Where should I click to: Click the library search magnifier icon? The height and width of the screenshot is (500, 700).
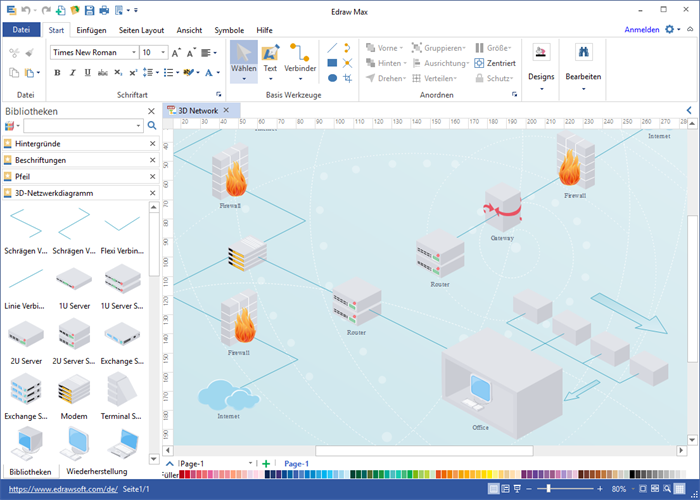(x=152, y=126)
